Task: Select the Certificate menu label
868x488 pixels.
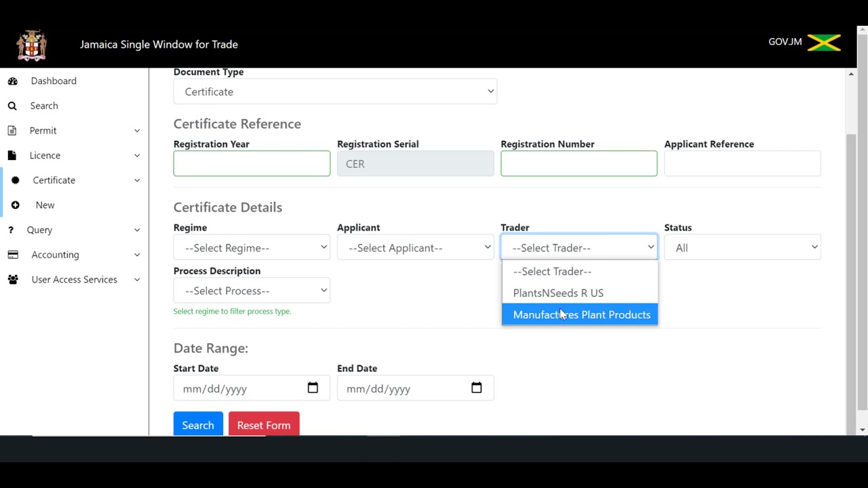Action: click(x=54, y=180)
